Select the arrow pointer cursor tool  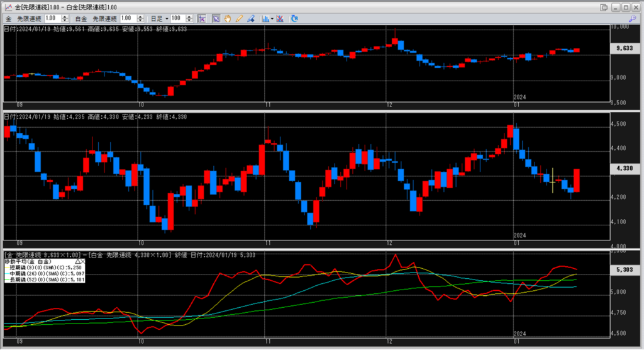[216, 19]
